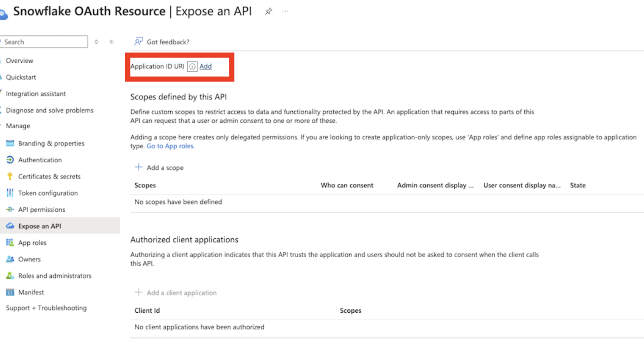Click the Add link for Application ID URI

point(206,67)
